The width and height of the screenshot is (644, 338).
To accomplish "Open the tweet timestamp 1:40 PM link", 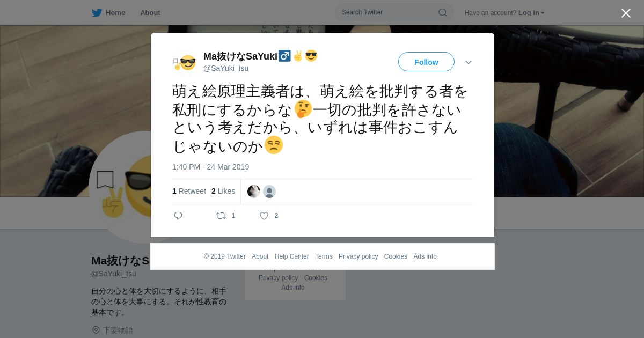I will click(210, 167).
